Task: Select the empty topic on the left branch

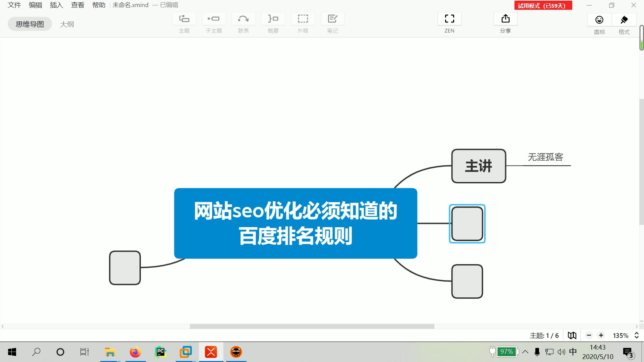Action: coord(125,268)
